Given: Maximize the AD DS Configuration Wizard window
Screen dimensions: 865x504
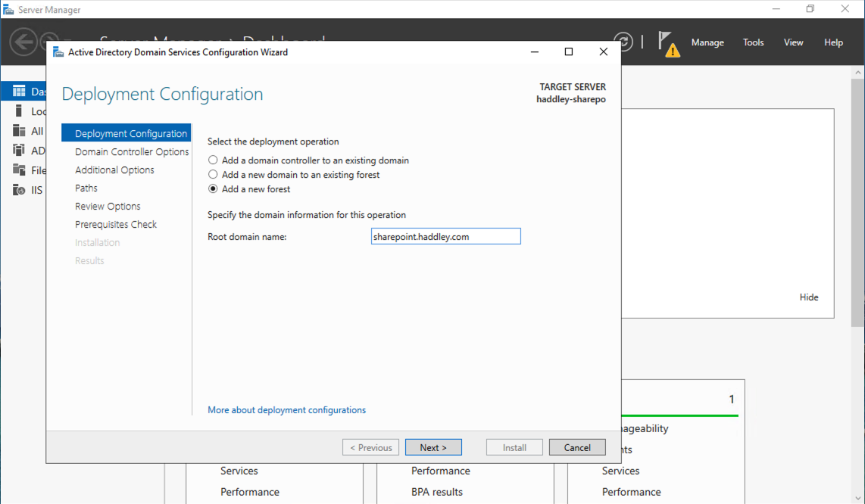Looking at the screenshot, I should click(569, 51).
